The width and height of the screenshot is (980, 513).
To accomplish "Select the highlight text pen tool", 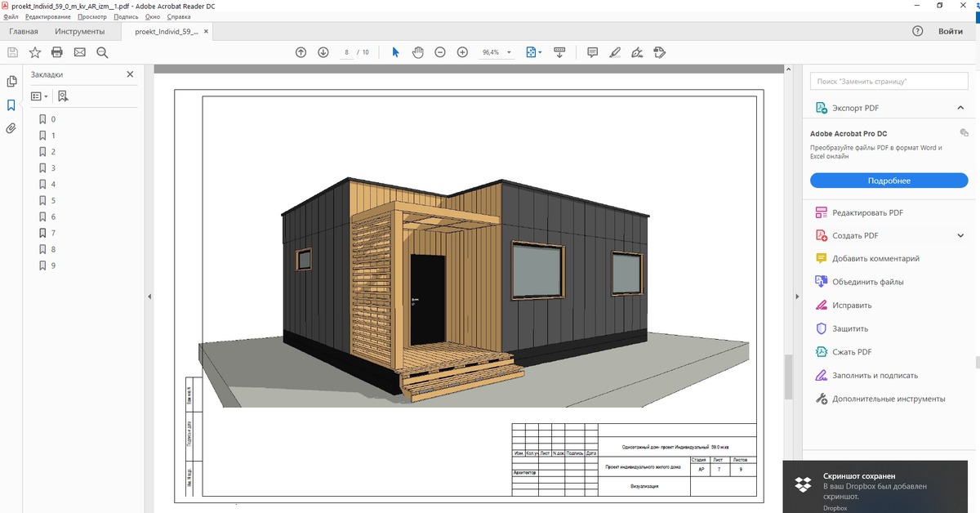I will pos(615,52).
